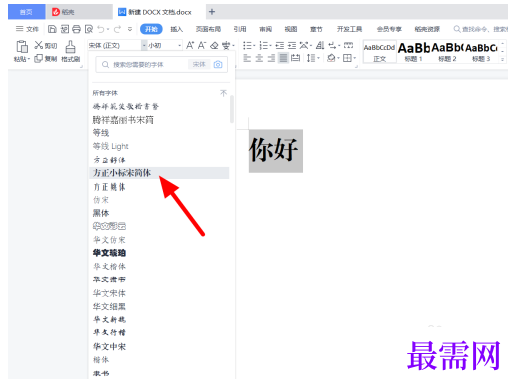Switch to 首页 home tab
The image size is (519, 387).
(x=27, y=12)
